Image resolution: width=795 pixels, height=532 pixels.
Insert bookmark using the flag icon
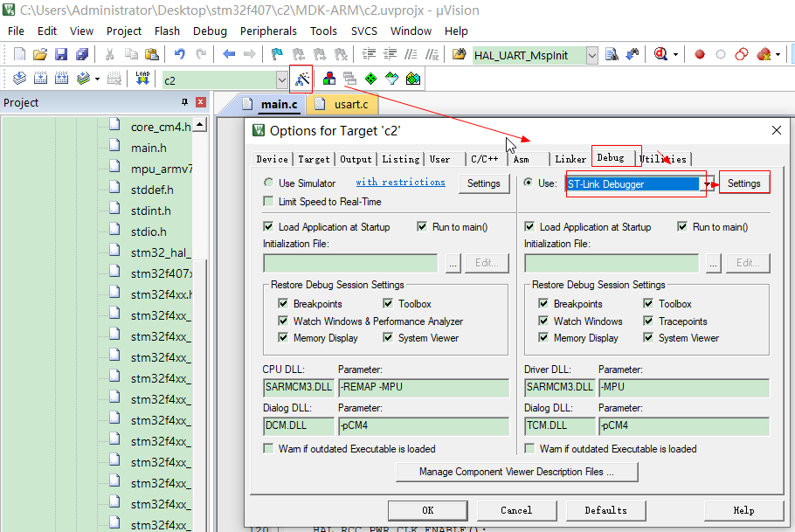pos(277,54)
